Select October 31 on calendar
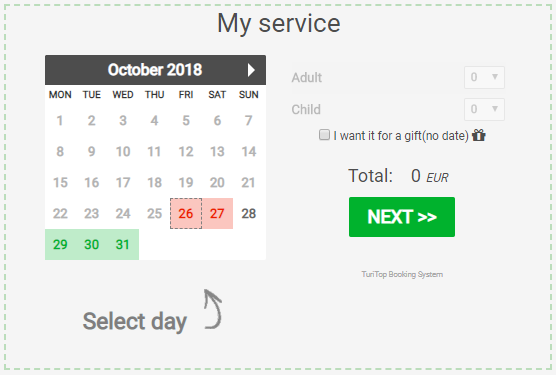Image resolution: width=556 pixels, height=375 pixels. click(123, 245)
